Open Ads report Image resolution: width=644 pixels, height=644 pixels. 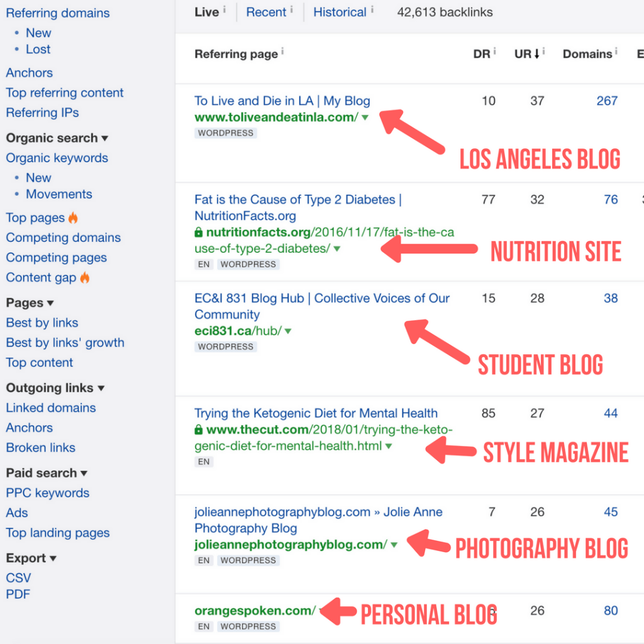tap(17, 513)
